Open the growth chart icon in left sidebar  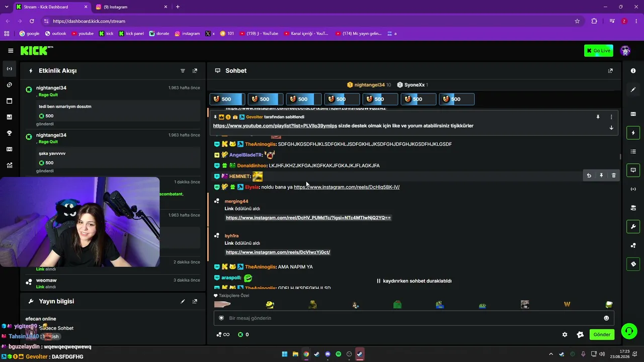click(9, 165)
